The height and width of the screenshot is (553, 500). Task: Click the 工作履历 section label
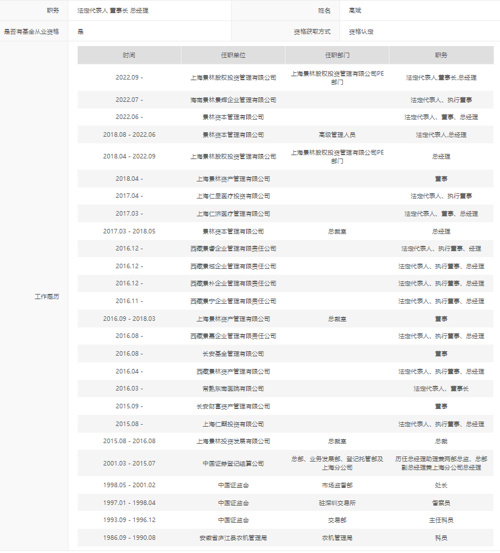[x=47, y=297]
